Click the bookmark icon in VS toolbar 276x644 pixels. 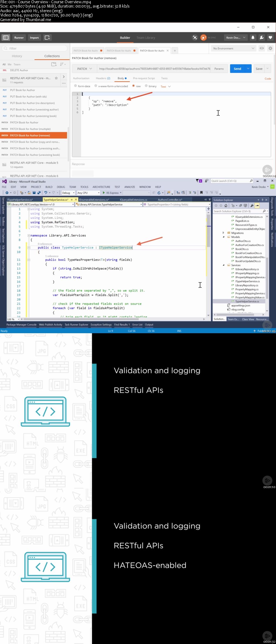(201, 193)
